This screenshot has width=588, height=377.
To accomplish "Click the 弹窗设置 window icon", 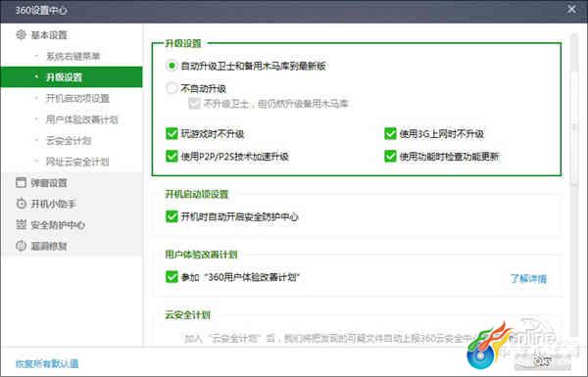I will [x=21, y=182].
